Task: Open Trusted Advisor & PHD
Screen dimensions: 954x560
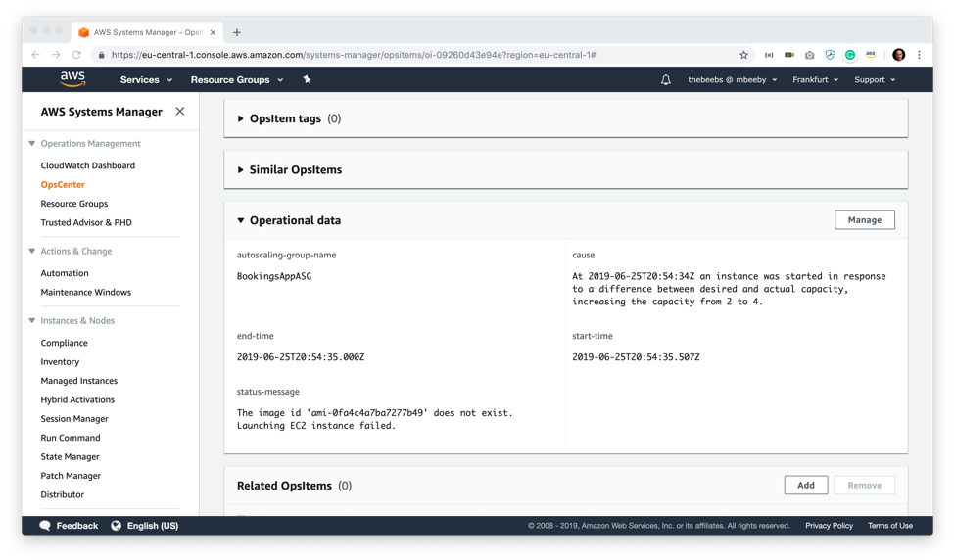Action: pos(86,222)
